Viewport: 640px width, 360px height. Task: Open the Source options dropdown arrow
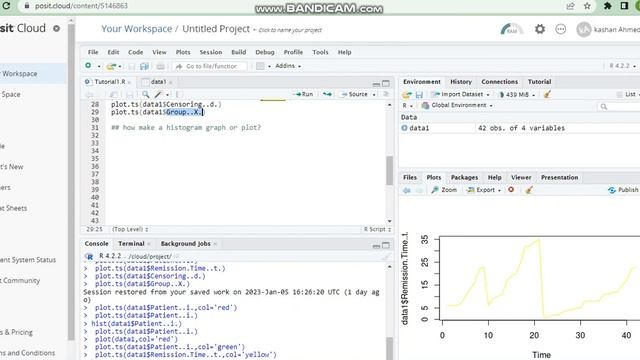374,95
